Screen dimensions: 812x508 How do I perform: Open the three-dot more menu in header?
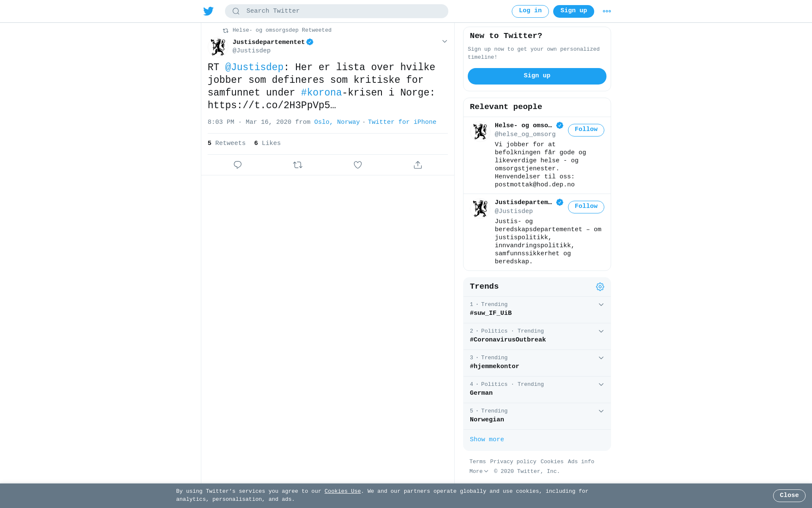coord(607,11)
